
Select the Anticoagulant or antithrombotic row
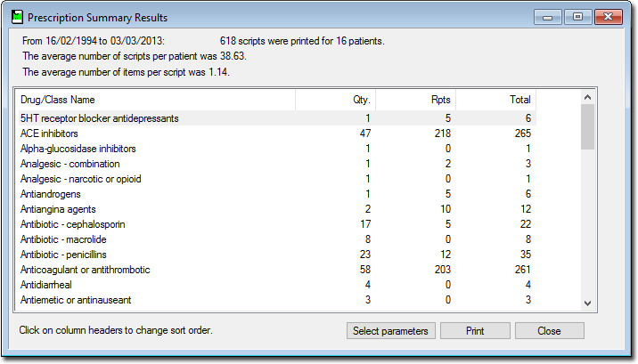pyautogui.click(x=277, y=270)
